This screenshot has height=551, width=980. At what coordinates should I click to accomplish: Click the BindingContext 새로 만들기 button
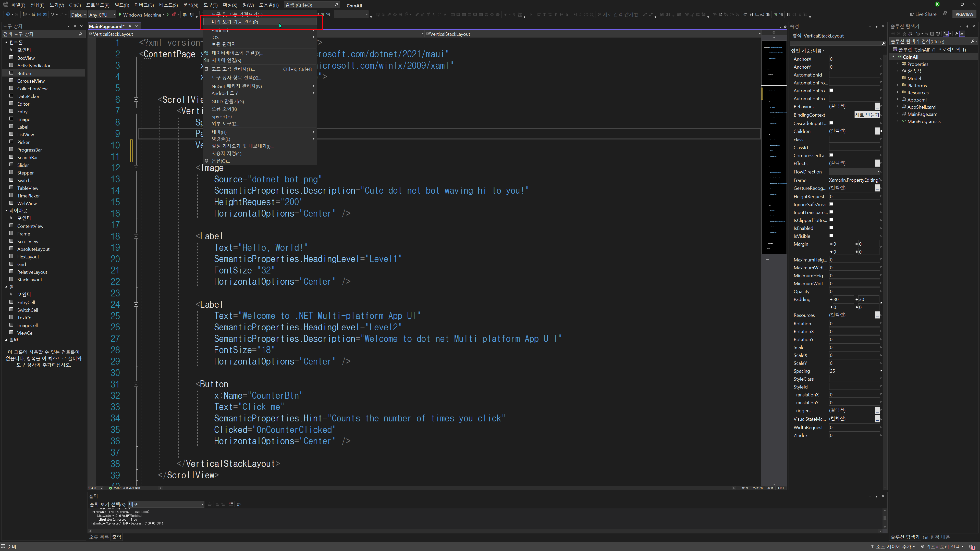[867, 115]
